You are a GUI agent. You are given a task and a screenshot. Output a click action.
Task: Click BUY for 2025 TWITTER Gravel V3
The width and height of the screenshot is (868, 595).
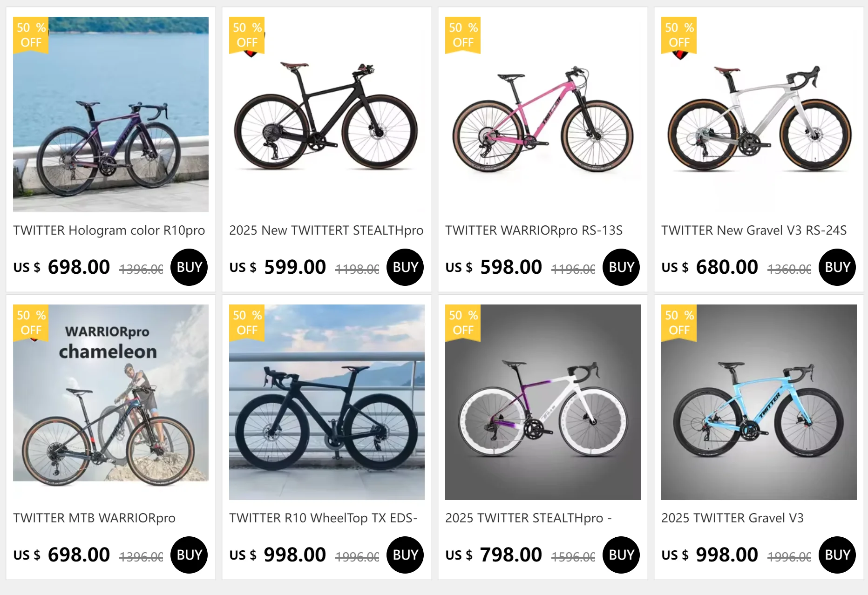837,555
